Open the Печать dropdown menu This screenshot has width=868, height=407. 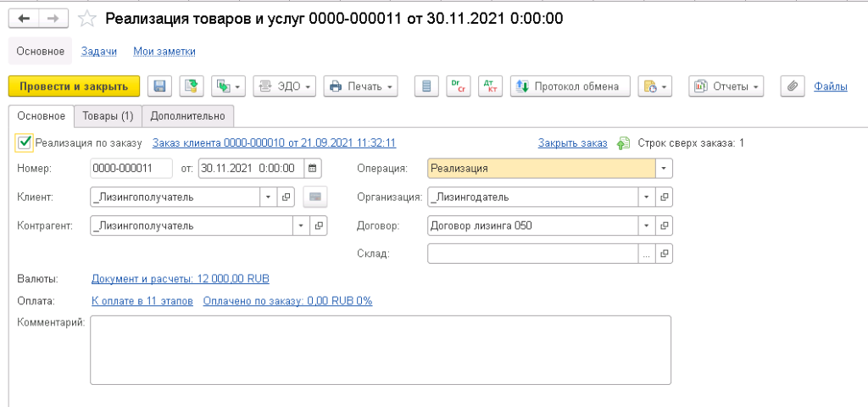(362, 86)
